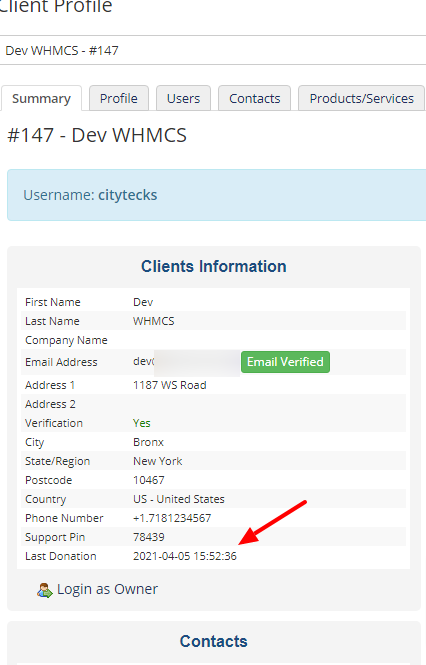Select the phone number +1.7181234567
This screenshot has width=426, height=665.
point(172,518)
